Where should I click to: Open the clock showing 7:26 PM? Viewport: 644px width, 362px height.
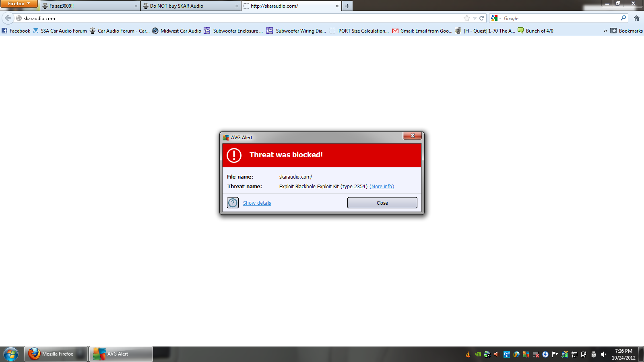coord(623,354)
